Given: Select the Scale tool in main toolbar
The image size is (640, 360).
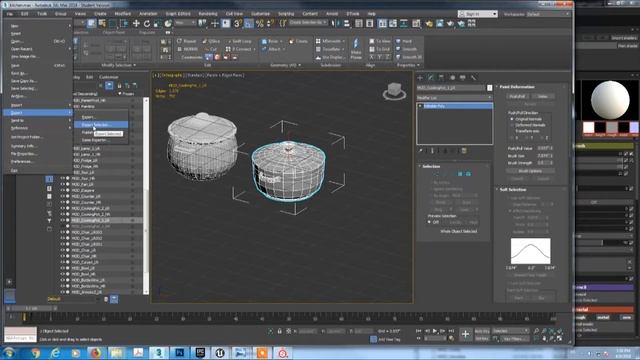Looking at the screenshot, I should 157,24.
